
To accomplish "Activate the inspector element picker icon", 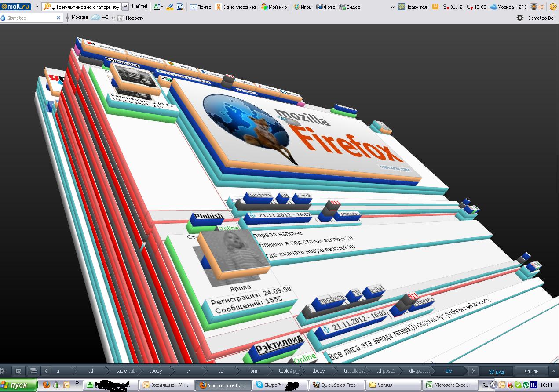I will (18, 371).
